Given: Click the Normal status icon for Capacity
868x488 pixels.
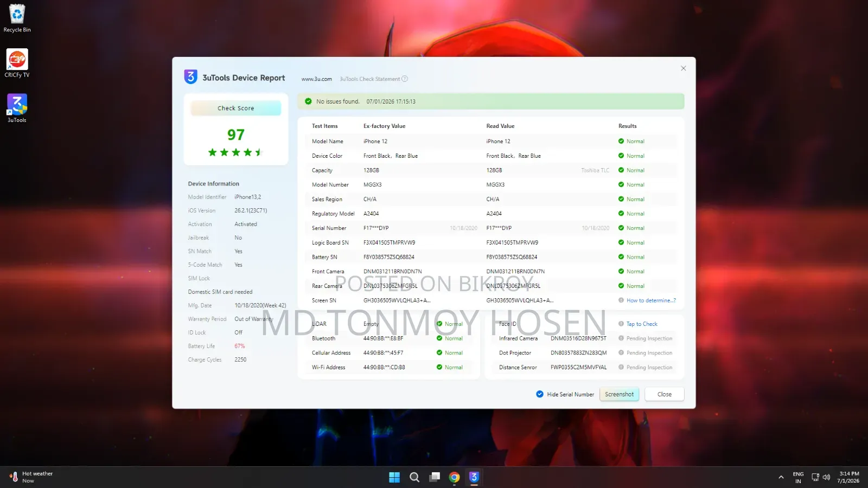Looking at the screenshot, I should pyautogui.click(x=621, y=170).
